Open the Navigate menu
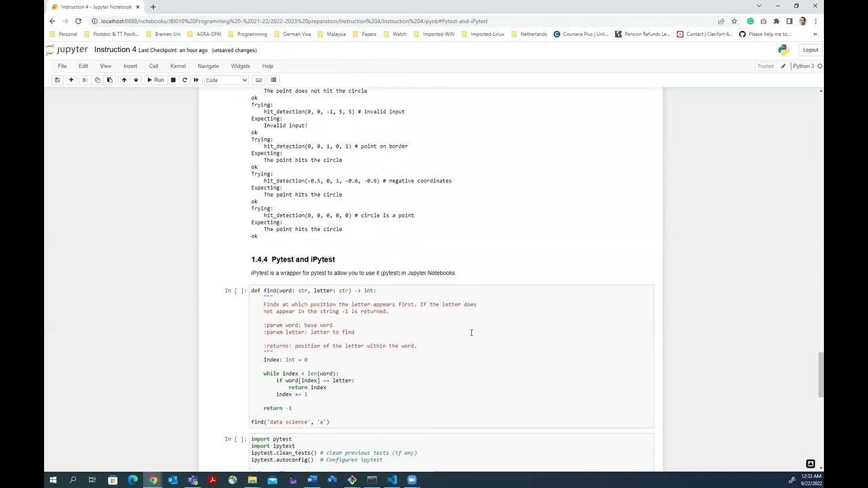The height and width of the screenshot is (488, 868). coord(208,66)
